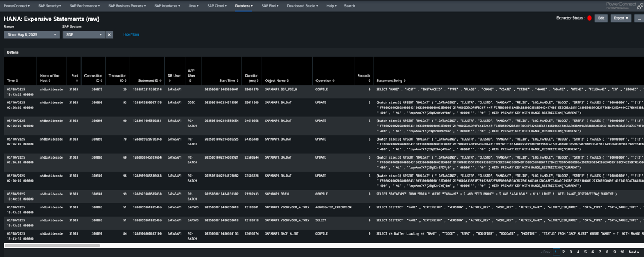Sort table by Statement String column
Image resolution: width=644 pixels, height=257 pixels.
pos(392,81)
